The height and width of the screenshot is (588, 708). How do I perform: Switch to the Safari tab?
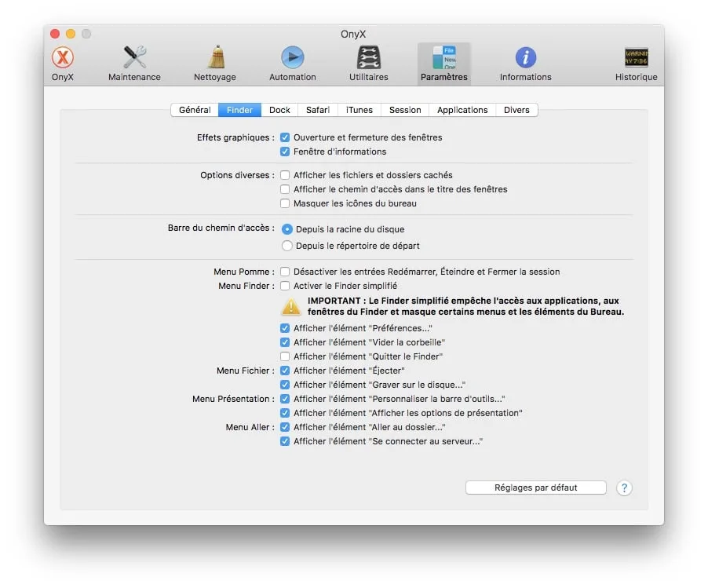coord(318,110)
